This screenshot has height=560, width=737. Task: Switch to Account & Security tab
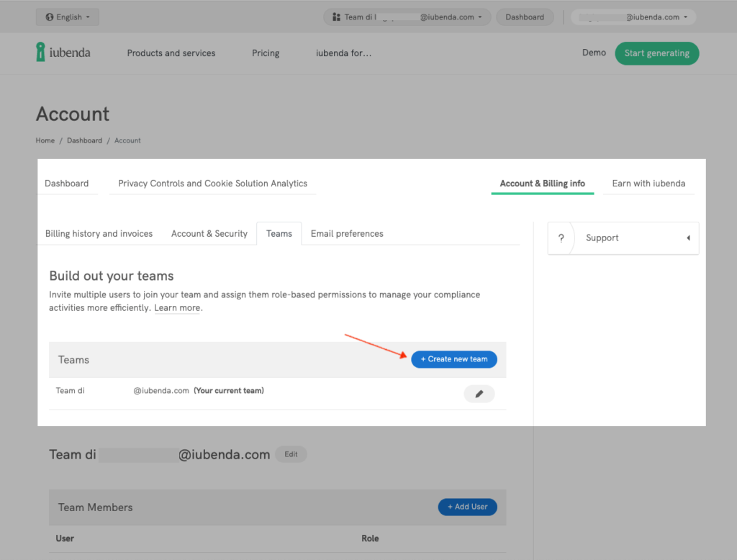[x=209, y=234]
